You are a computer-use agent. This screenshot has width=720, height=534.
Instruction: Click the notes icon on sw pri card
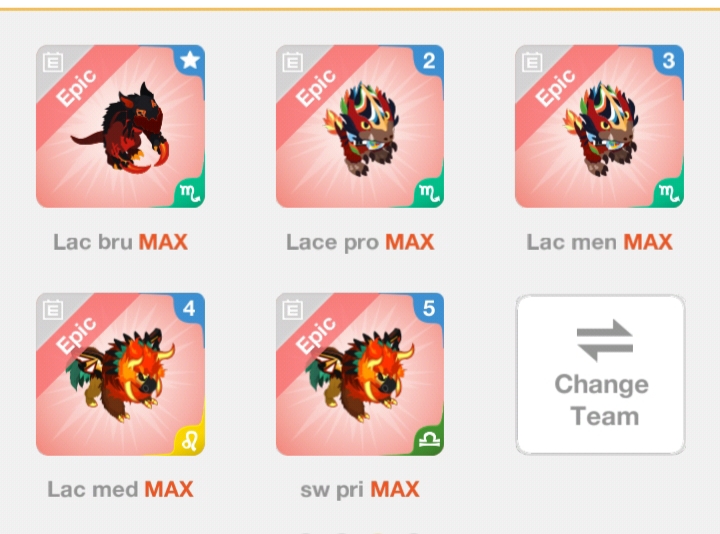pyautogui.click(x=292, y=310)
